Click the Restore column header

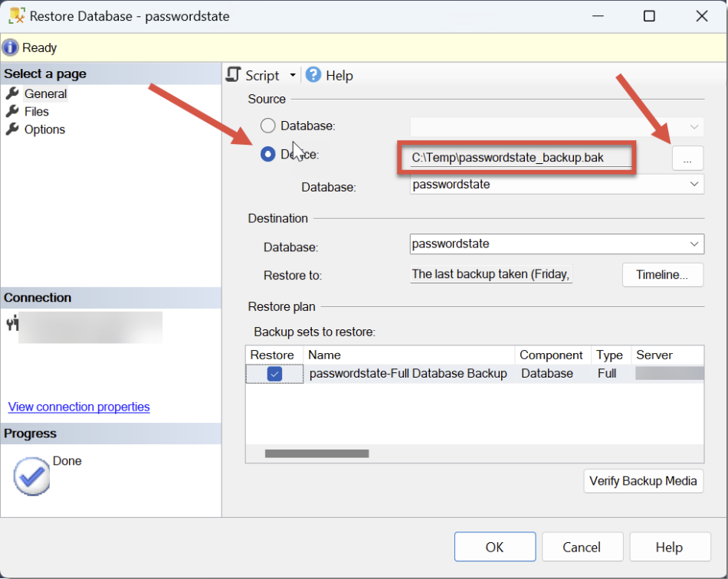tap(274, 355)
